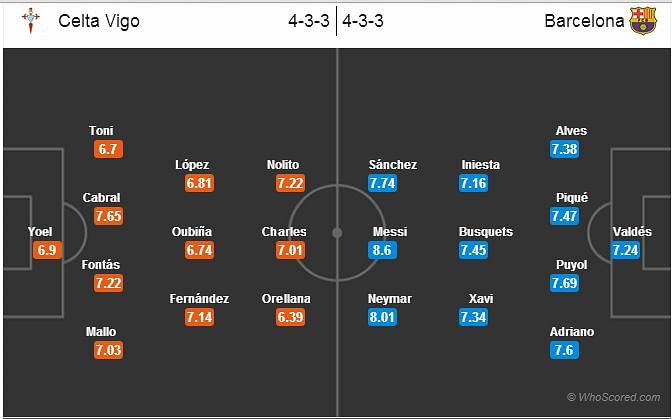Select the Nolito player name
This screenshot has height=419, width=672.
pos(283,165)
